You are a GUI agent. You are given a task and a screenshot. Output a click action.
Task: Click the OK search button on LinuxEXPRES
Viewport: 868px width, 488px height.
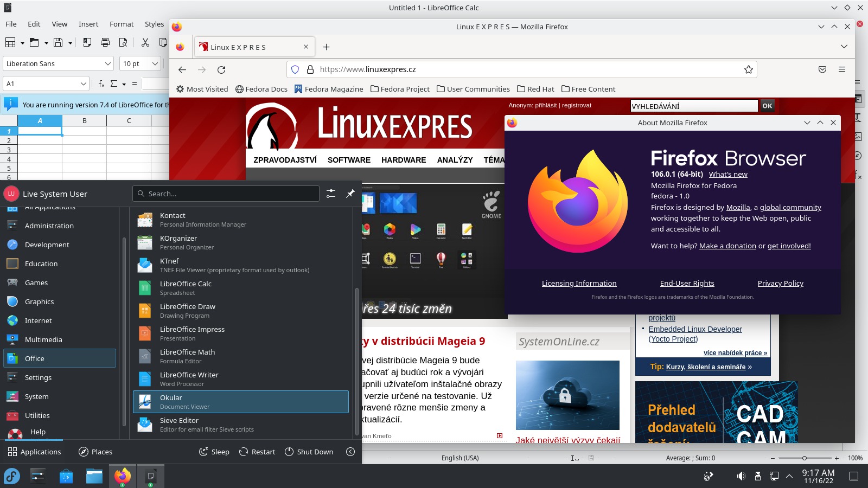click(x=767, y=106)
